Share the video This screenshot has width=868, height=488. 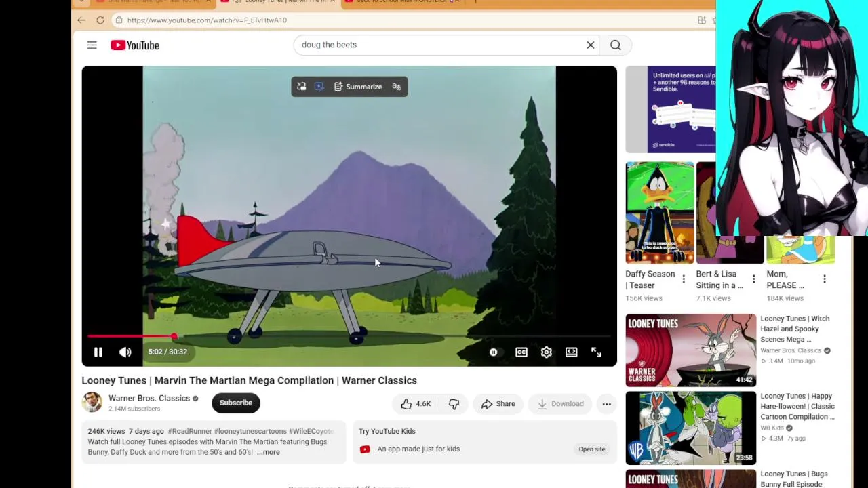pos(498,404)
